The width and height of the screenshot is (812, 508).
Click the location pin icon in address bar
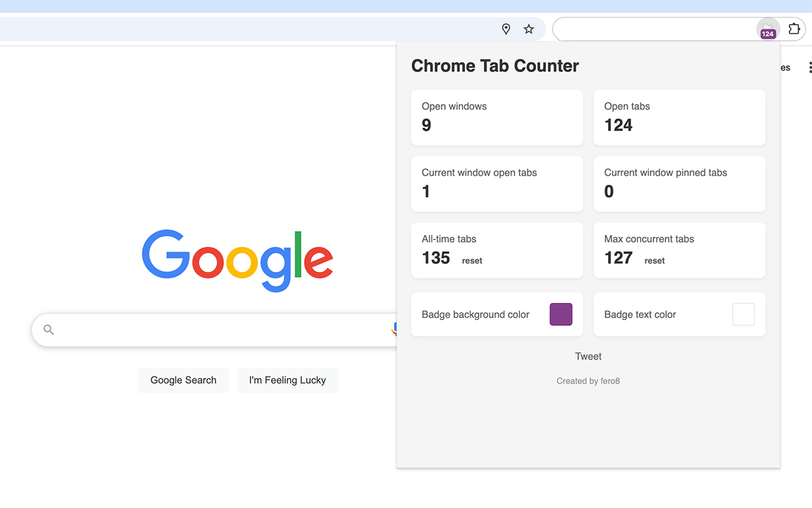pos(506,29)
